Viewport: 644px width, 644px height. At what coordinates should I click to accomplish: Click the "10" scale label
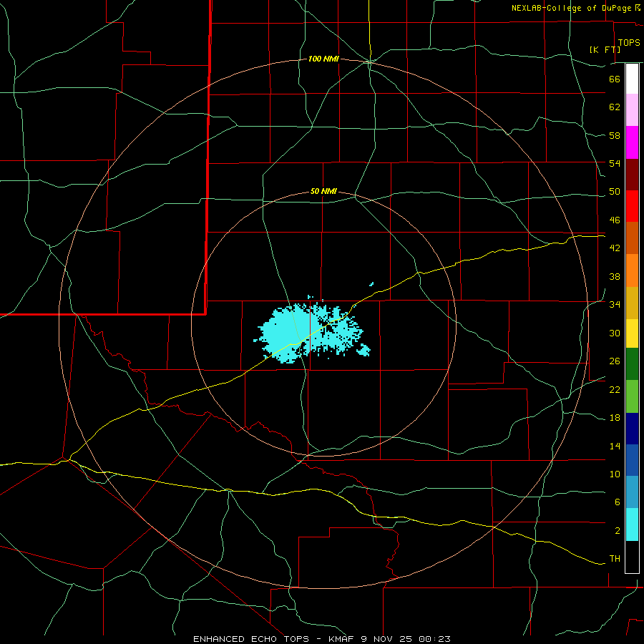(615, 474)
